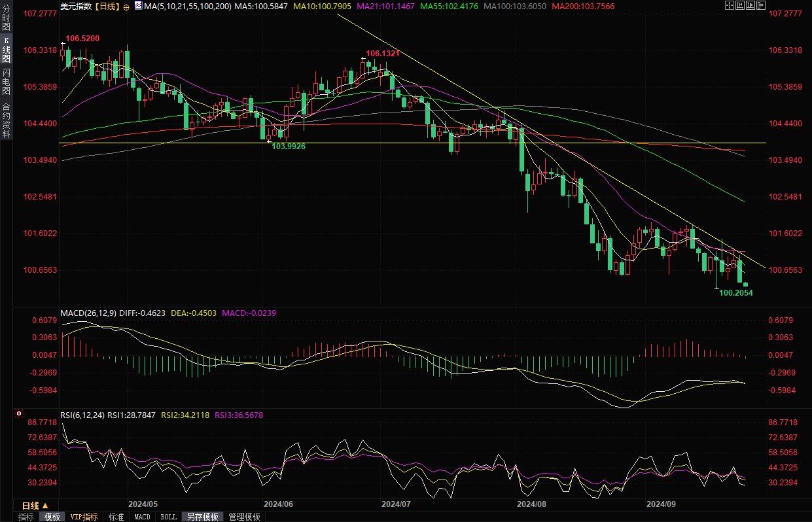Apply the 标准 template in bottom bar

pyautogui.click(x=116, y=517)
